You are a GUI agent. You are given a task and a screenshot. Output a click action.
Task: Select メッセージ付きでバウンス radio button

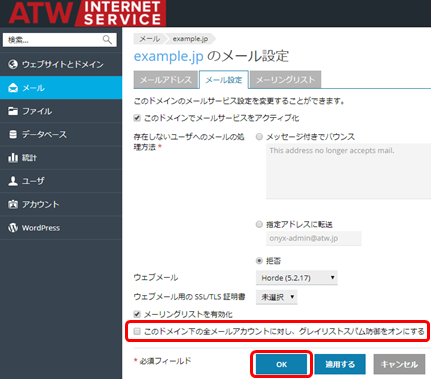tap(259, 137)
